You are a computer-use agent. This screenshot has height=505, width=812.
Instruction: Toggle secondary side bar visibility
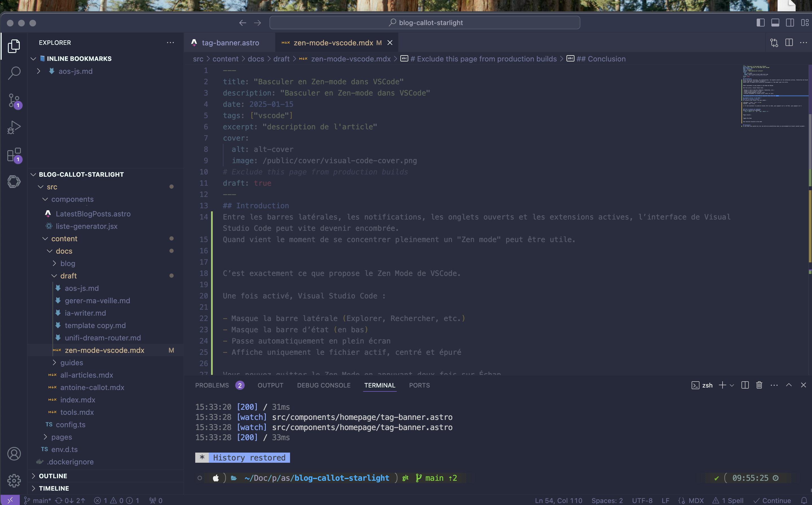[790, 23]
